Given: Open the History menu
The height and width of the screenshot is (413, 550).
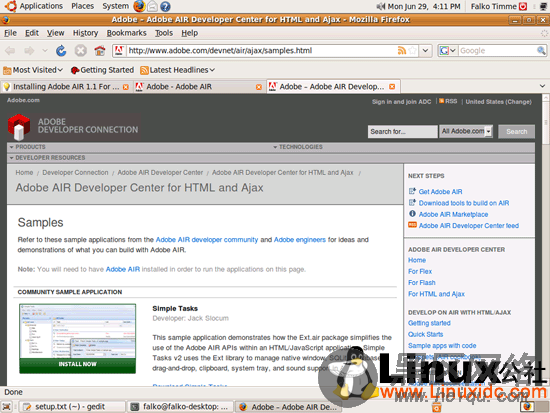Looking at the screenshot, I should tap(85, 33).
